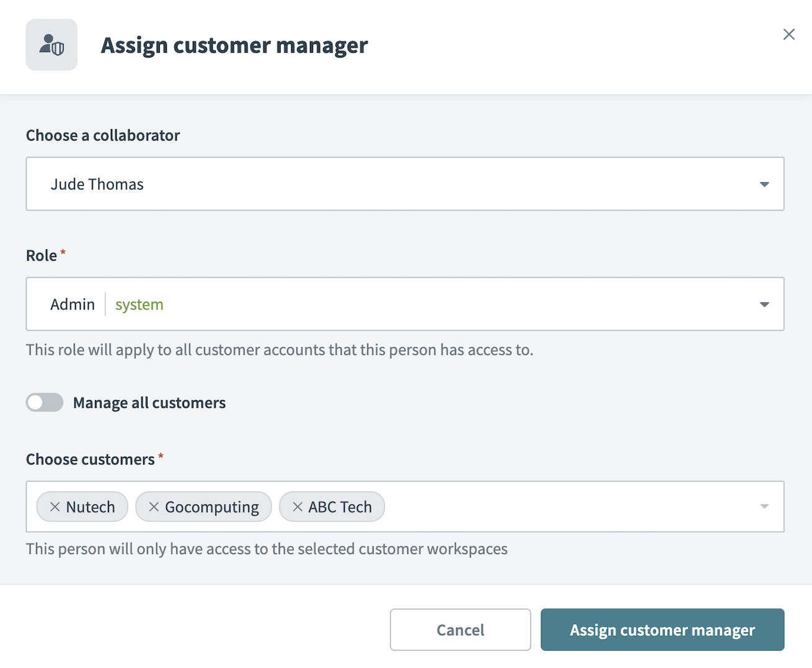
Task: Dismiss Gocomputing using its chip X icon
Action: (x=153, y=506)
